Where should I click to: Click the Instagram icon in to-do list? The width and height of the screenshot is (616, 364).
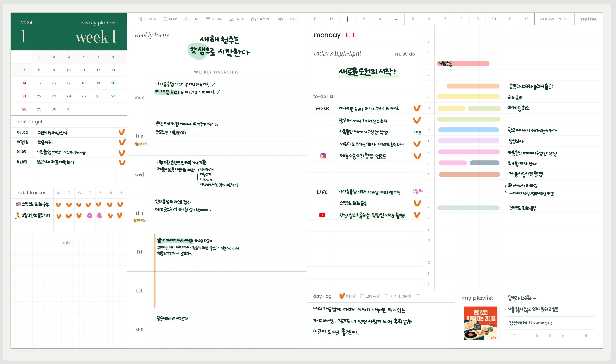[x=323, y=156]
